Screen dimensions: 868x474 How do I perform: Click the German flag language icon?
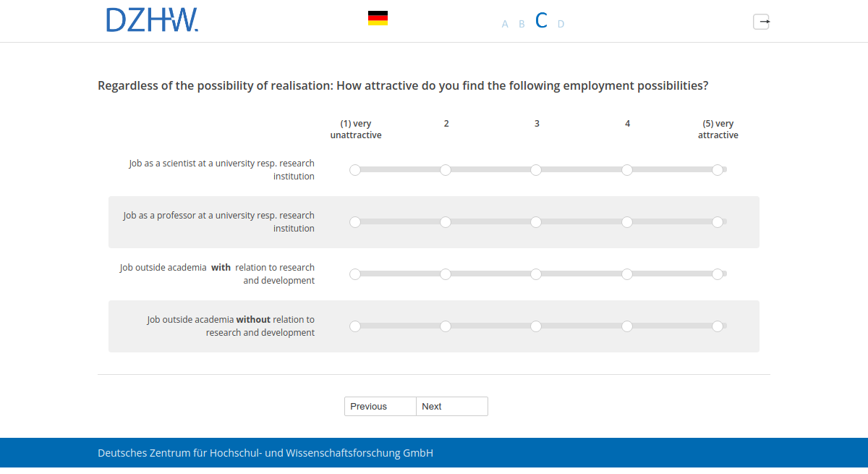pyautogui.click(x=377, y=17)
